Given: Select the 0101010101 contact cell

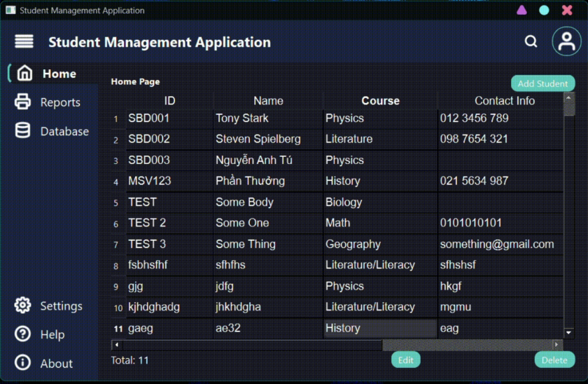Looking at the screenshot, I should (500, 223).
